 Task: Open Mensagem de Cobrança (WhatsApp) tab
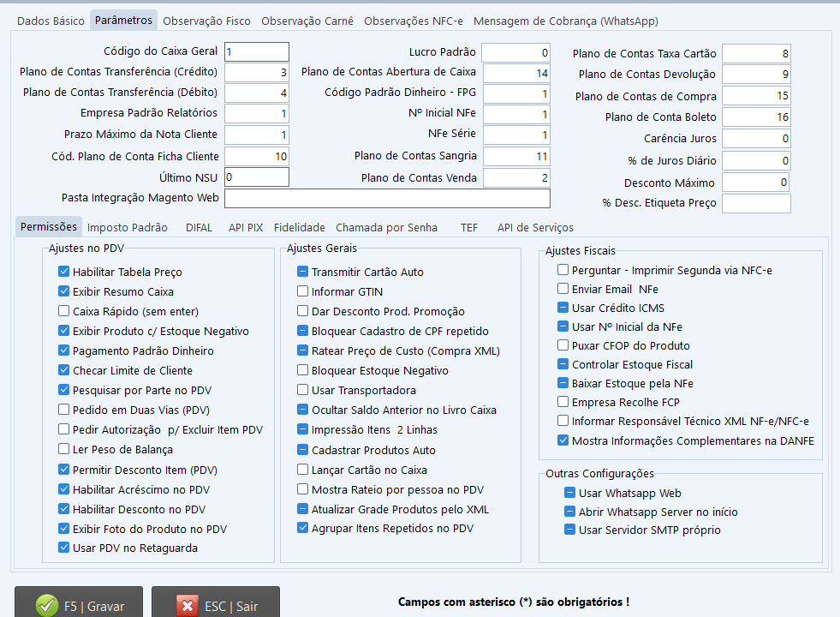(566, 21)
